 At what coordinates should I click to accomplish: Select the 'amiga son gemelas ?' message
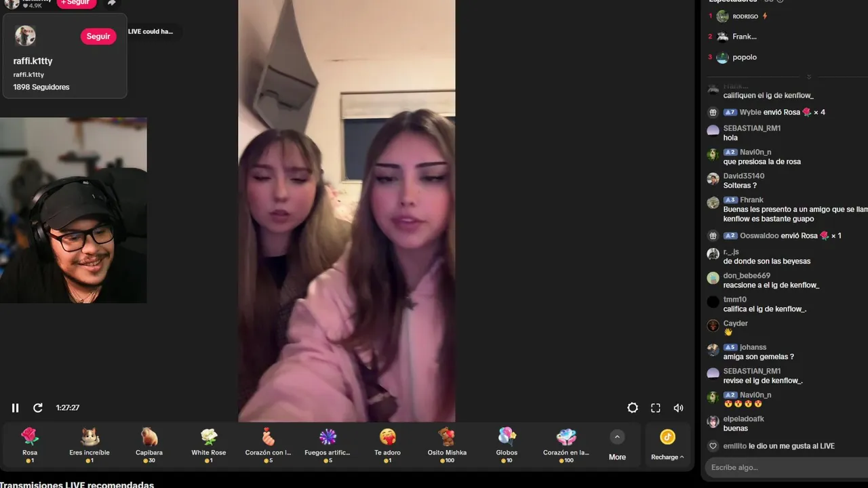click(758, 357)
